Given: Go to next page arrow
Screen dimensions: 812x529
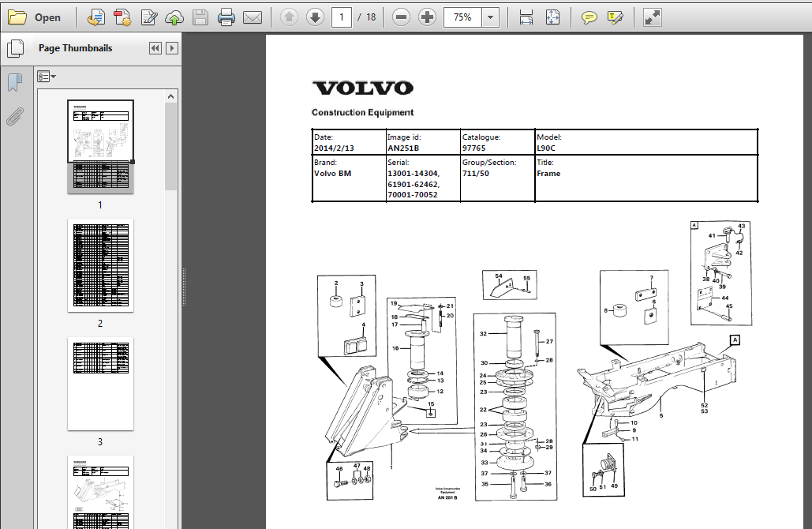Looking at the screenshot, I should click(315, 17).
